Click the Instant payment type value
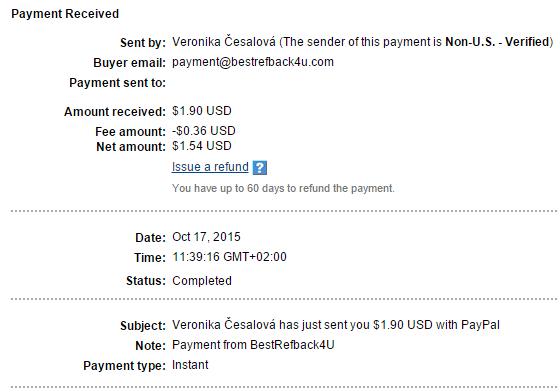The image size is (559, 388). (x=190, y=365)
